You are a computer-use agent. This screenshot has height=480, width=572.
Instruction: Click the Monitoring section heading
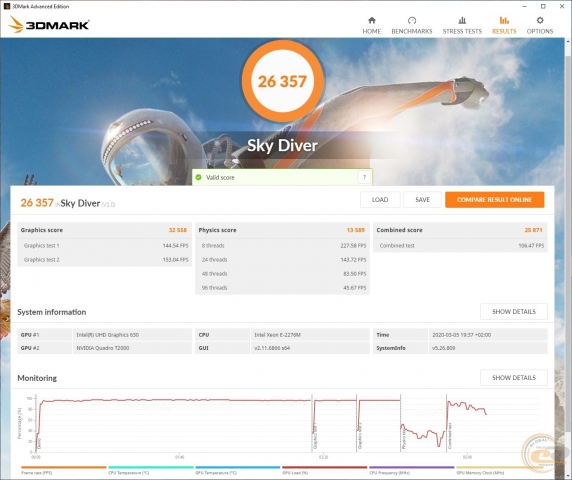37,378
